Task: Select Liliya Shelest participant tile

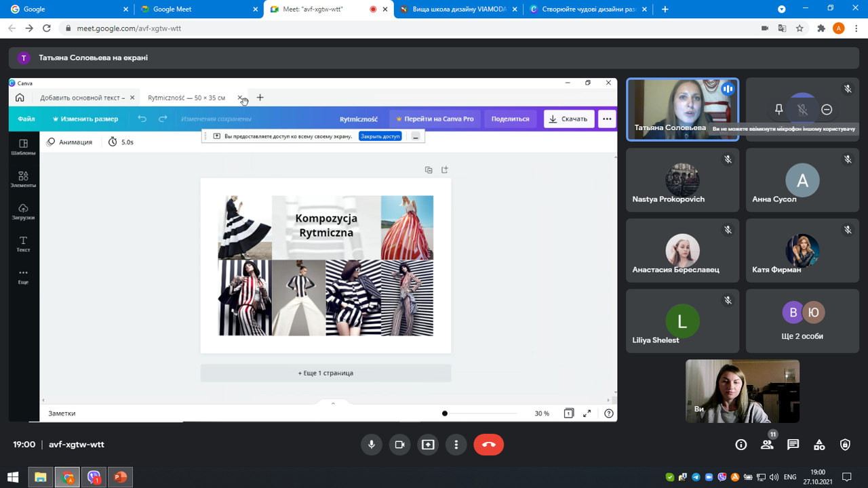Action: [682, 321]
